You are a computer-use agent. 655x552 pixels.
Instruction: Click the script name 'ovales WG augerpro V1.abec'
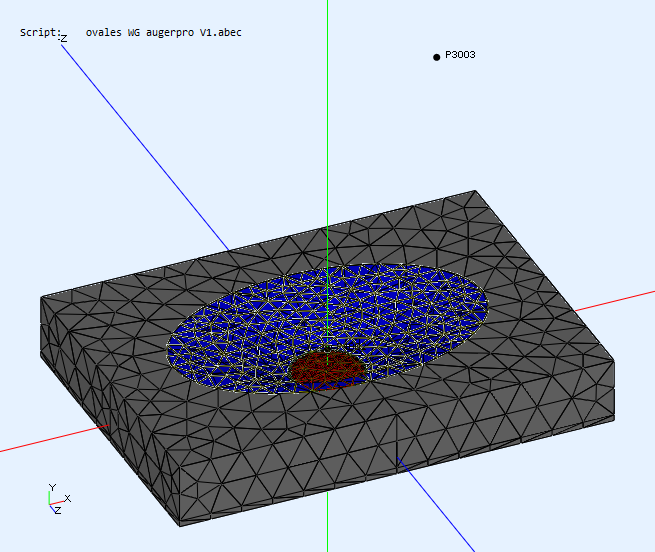coord(164,33)
